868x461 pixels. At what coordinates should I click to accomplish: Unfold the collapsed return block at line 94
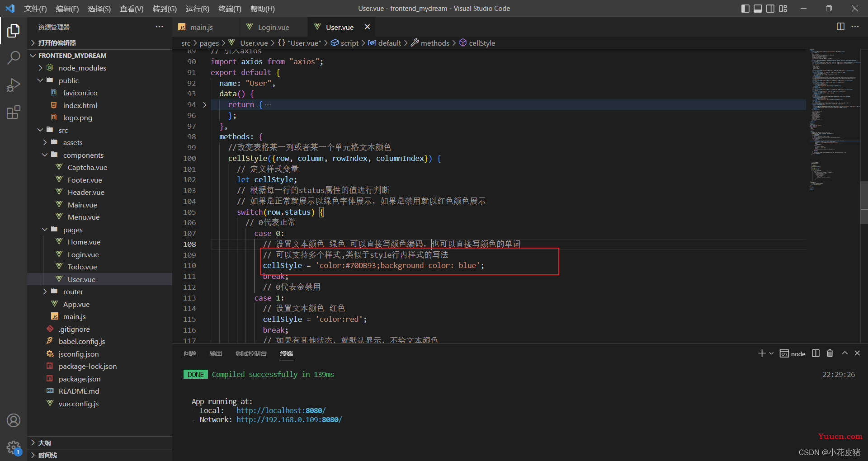click(x=204, y=105)
